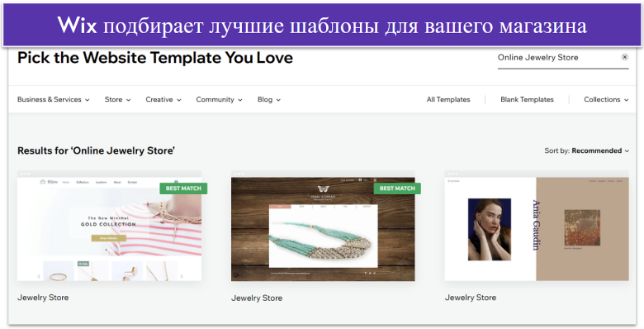Open Blank Templates
The height and width of the screenshot is (329, 644).
point(527,99)
